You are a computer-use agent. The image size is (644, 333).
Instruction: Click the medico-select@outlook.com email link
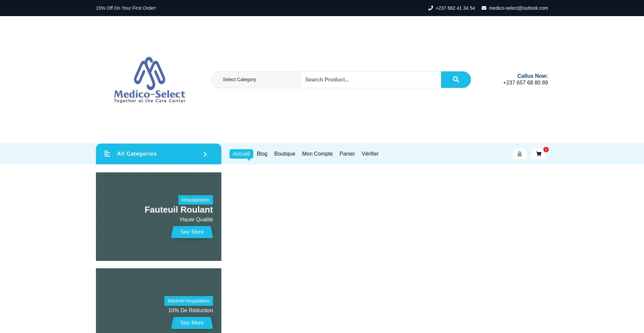click(x=518, y=8)
